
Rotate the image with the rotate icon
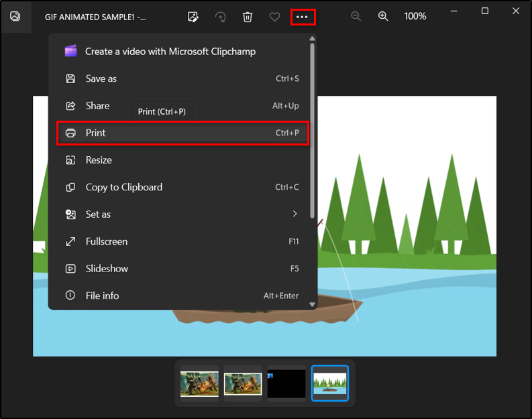tap(221, 17)
